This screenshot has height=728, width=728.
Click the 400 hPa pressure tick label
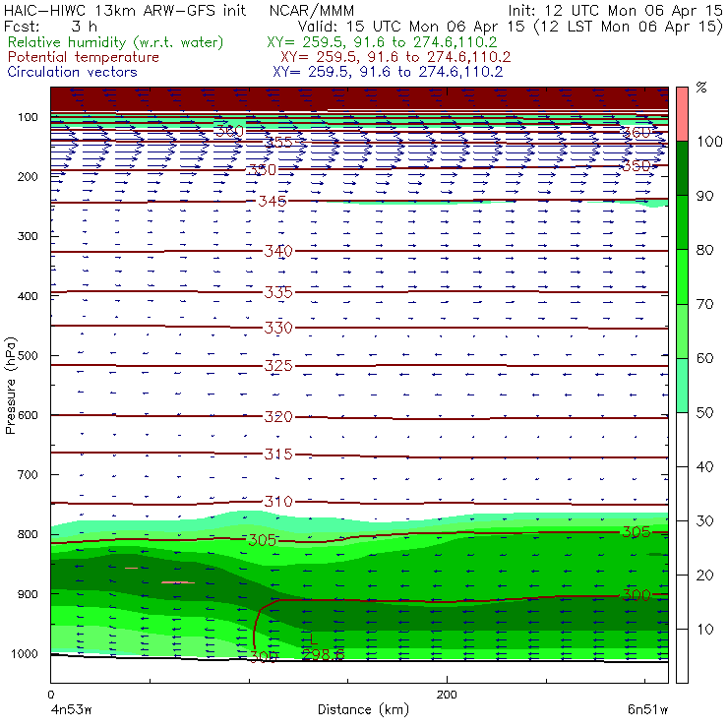point(28,296)
